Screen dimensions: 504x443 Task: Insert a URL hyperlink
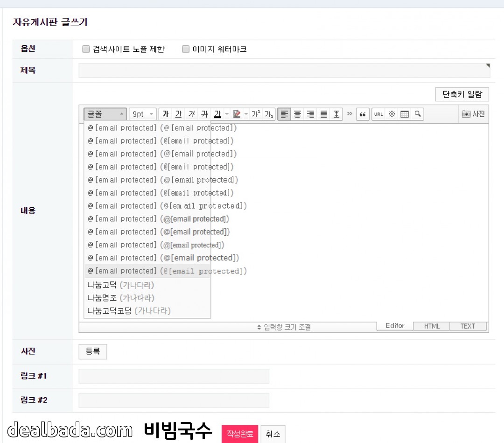point(378,114)
